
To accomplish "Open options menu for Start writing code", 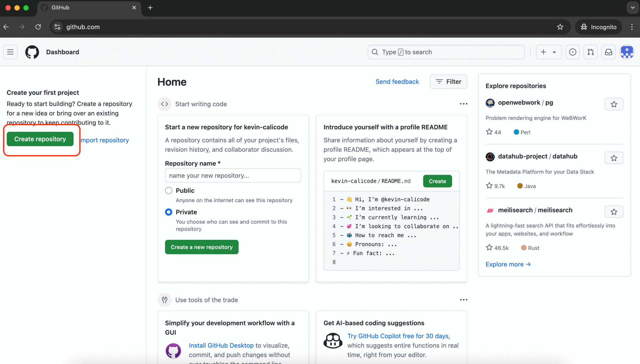I will 464,104.
